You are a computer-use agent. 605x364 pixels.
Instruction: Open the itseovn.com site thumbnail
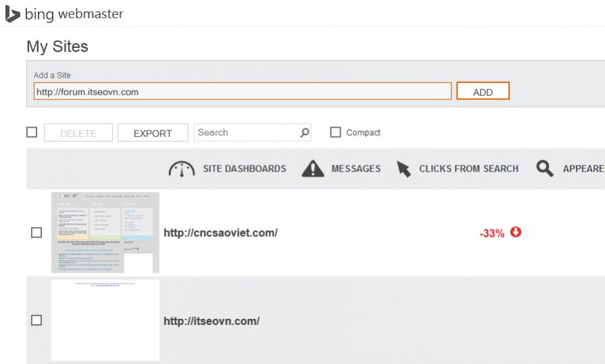[105, 320]
